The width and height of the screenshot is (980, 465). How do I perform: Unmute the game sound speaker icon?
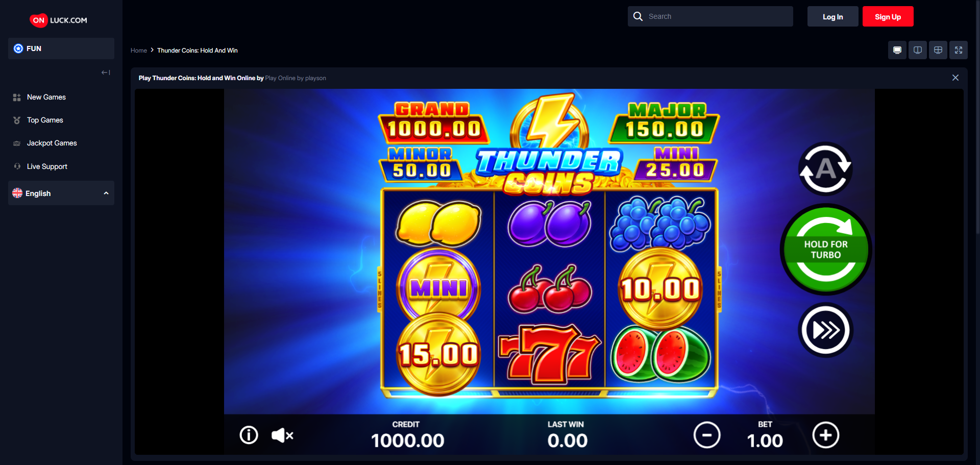point(282,435)
